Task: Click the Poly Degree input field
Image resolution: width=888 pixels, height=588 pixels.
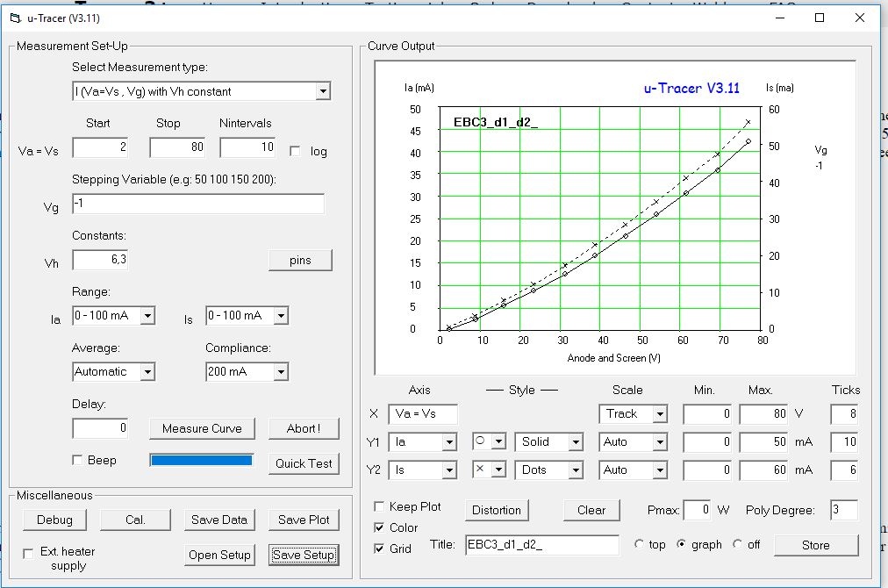Action: (844, 511)
